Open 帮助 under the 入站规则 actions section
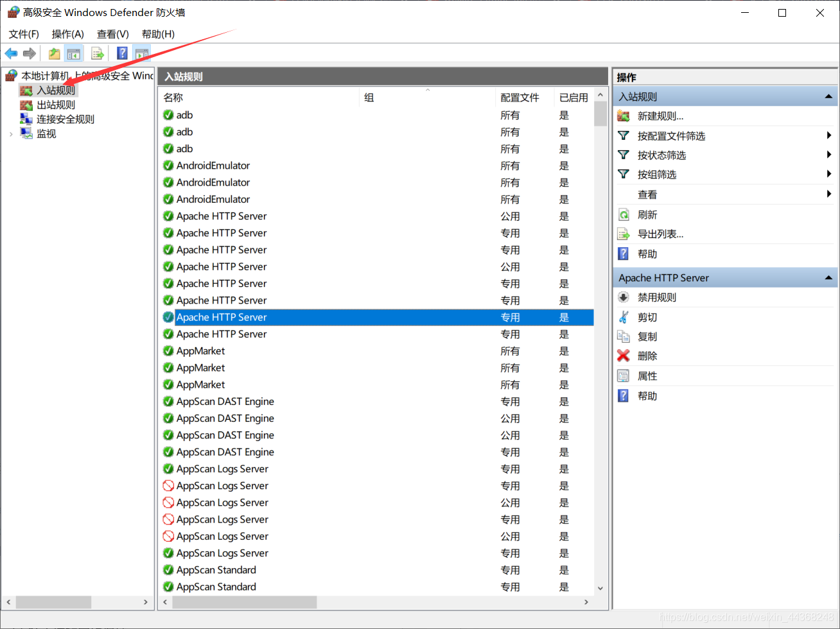The image size is (840, 629). [647, 254]
